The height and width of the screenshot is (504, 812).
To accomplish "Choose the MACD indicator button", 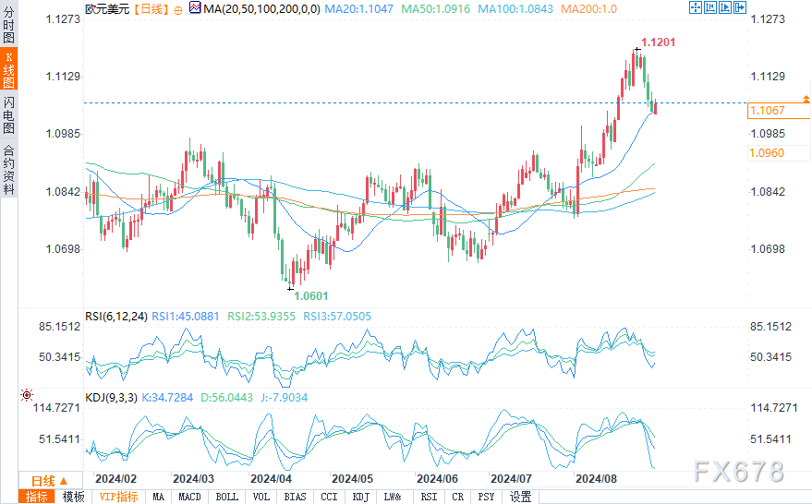I will coord(189,497).
